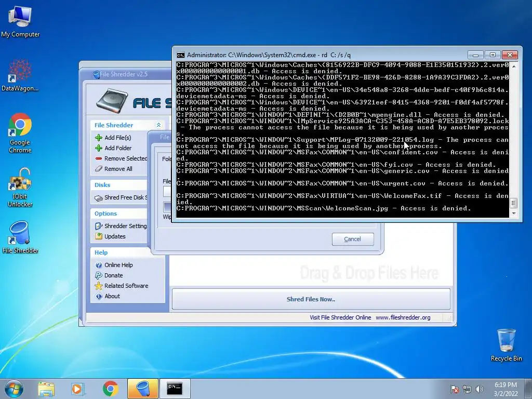Click the cmd scrollbar thumb

(x=513, y=203)
